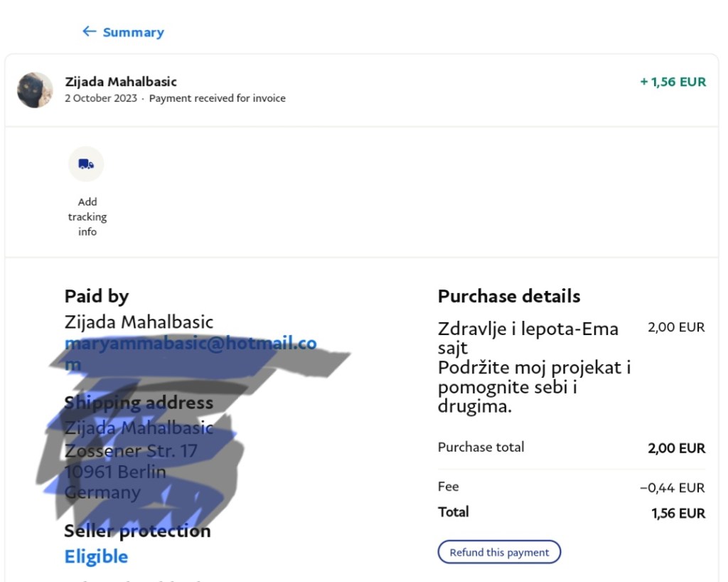Click the 'Seller protection' heading
Screen dimensions: 728x582
137,531
